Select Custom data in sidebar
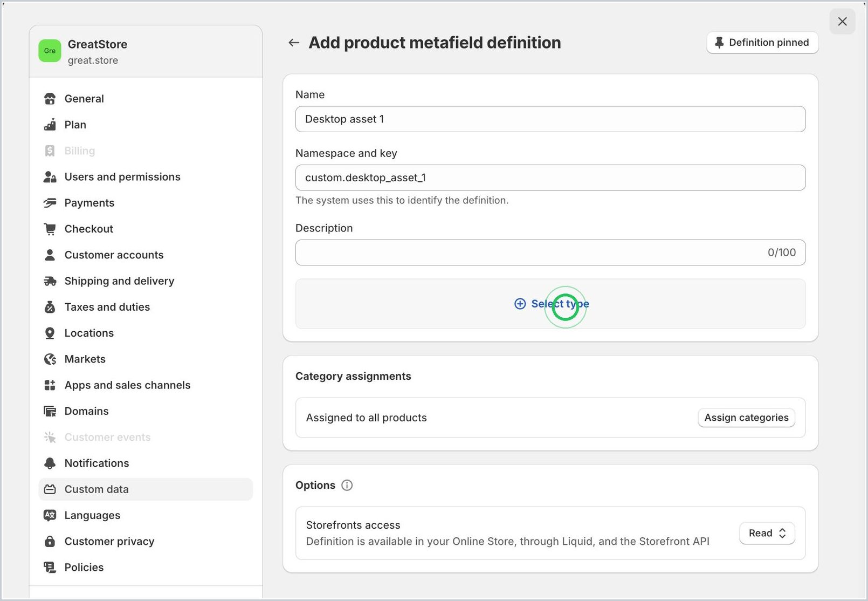This screenshot has width=868, height=601. pyautogui.click(x=146, y=489)
